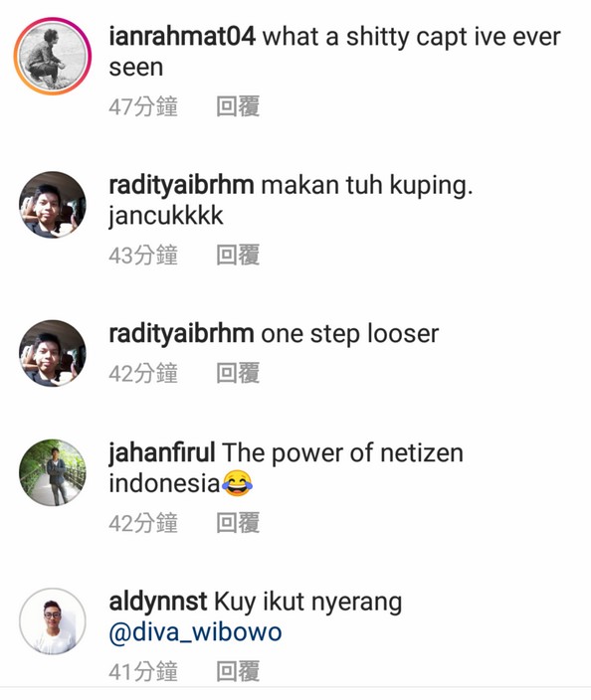Open ianrahmat04's profile picture with story ring
The width and height of the screenshot is (591, 700).
(x=53, y=57)
